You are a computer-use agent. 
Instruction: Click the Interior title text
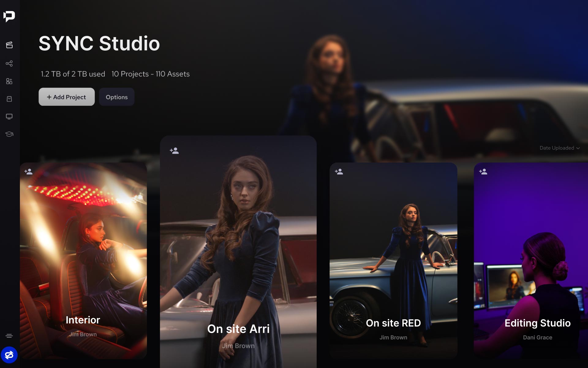coord(83,320)
